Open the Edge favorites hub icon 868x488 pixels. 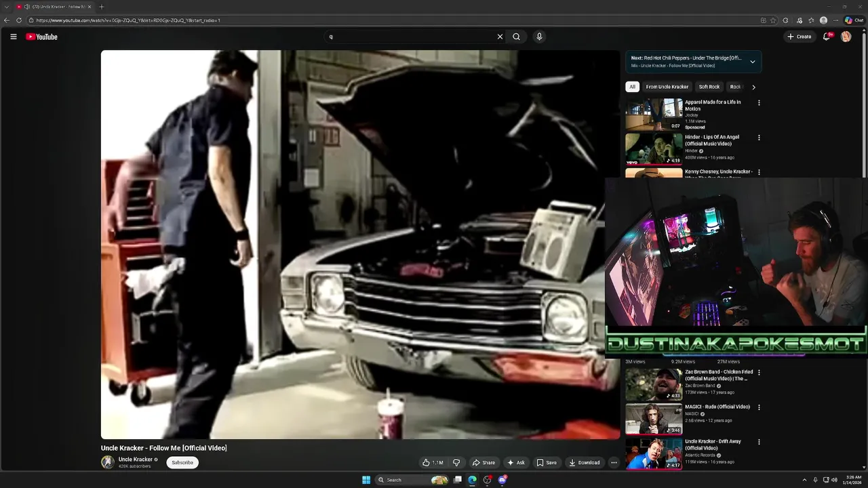coord(811,20)
